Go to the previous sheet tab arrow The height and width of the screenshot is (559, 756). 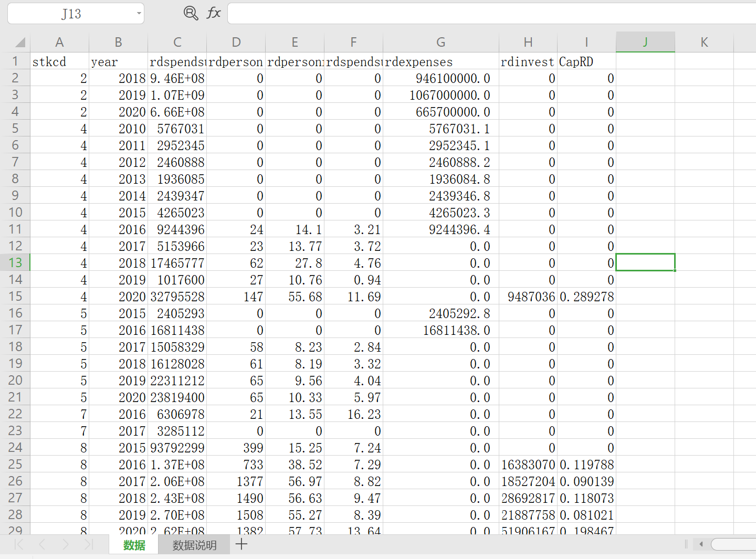tap(43, 544)
